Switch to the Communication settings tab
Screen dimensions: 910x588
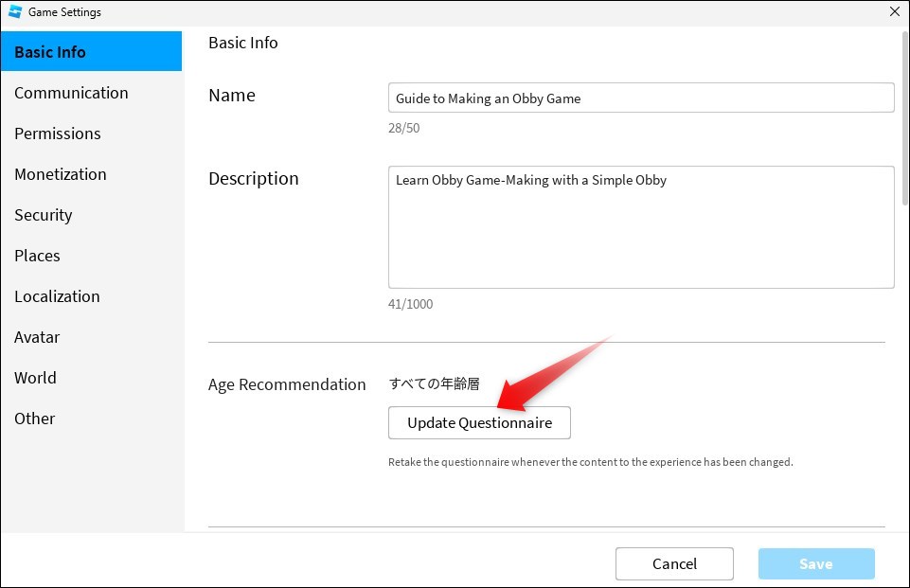click(x=91, y=93)
